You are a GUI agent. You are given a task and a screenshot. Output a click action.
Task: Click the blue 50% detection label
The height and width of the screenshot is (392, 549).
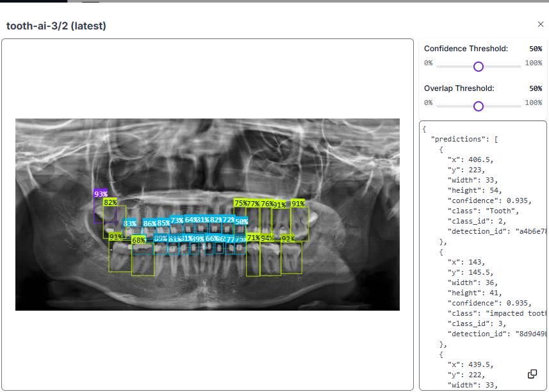(x=242, y=222)
